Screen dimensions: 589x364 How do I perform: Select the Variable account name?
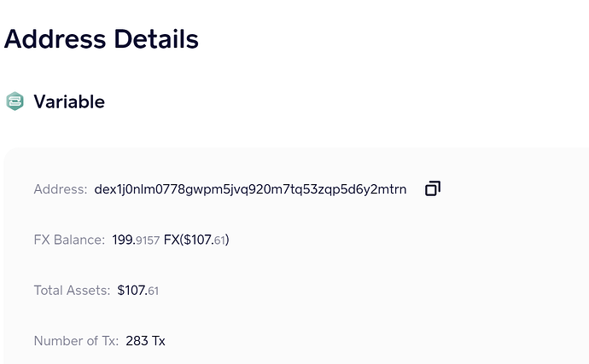(69, 101)
